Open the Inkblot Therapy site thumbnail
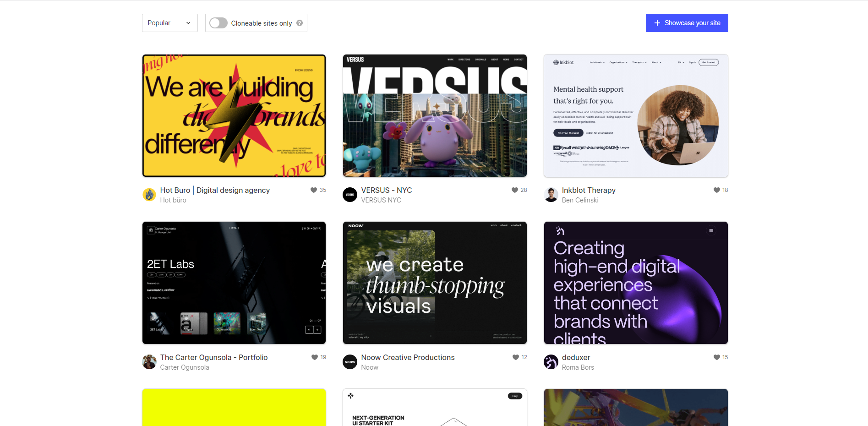 click(636, 115)
